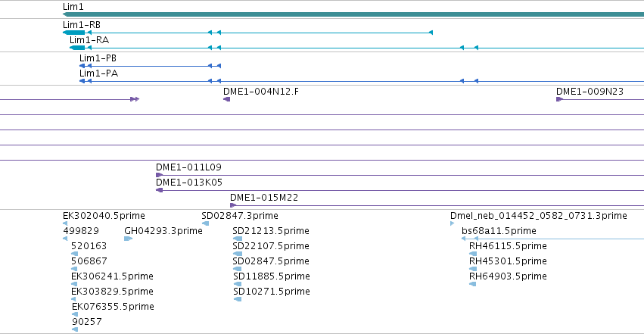The image size is (644, 334).
Task: Select the Lim1-PA protein label
Action: pos(98,73)
